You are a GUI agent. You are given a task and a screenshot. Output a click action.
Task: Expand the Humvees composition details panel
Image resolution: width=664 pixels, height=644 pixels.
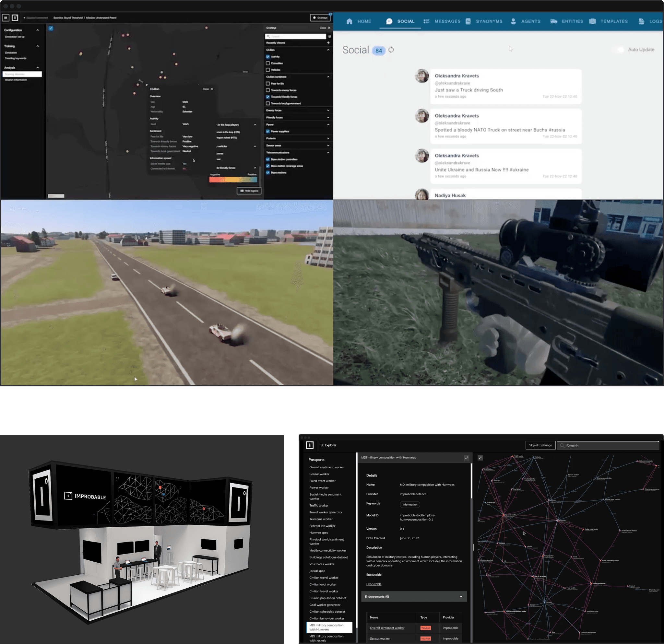[467, 458]
